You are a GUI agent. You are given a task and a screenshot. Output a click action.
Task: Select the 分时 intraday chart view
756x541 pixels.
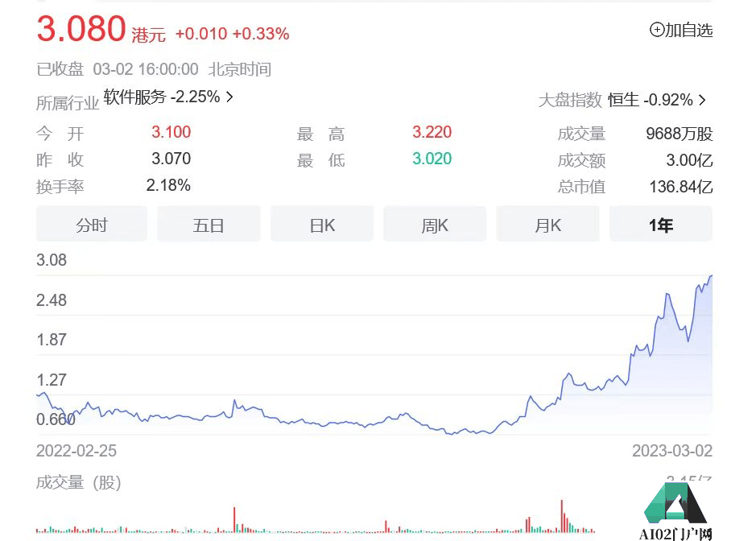point(91,225)
